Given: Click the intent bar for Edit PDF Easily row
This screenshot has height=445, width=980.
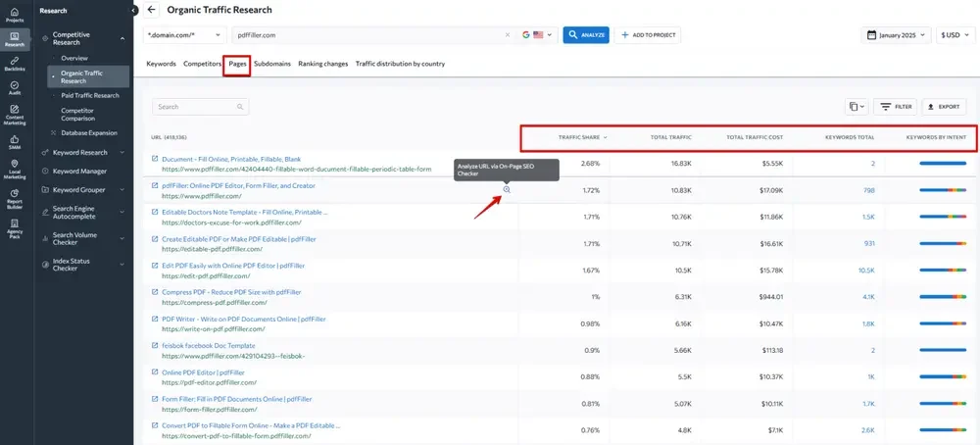Looking at the screenshot, I should point(943,270).
